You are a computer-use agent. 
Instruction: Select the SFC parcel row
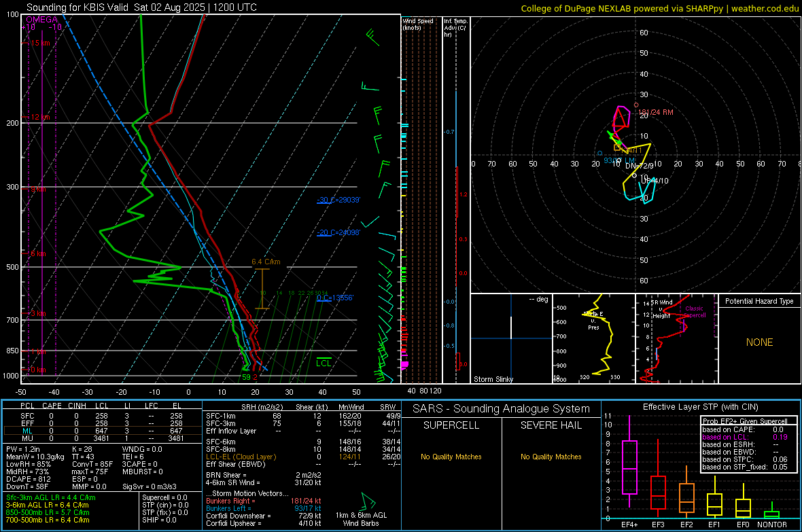102,416
